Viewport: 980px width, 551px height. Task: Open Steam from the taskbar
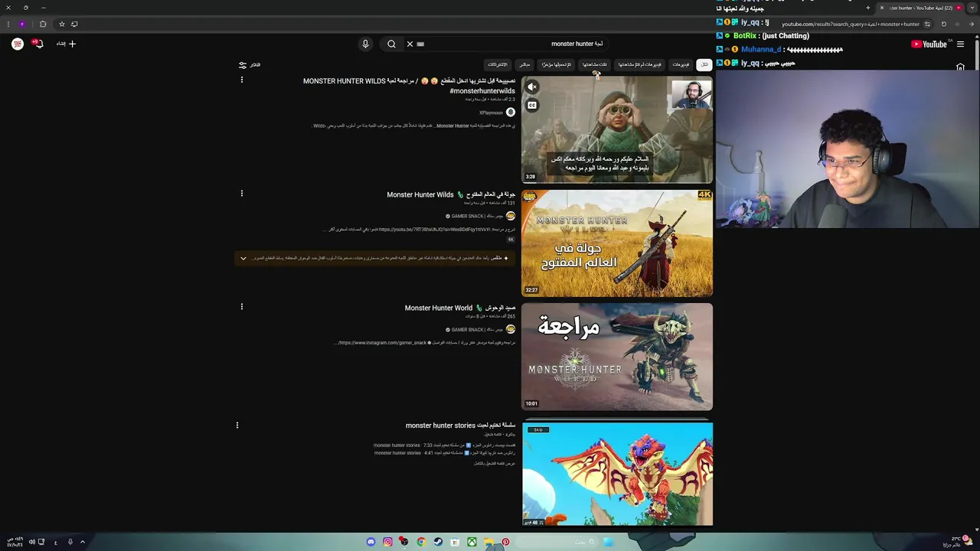pyautogui.click(x=438, y=542)
